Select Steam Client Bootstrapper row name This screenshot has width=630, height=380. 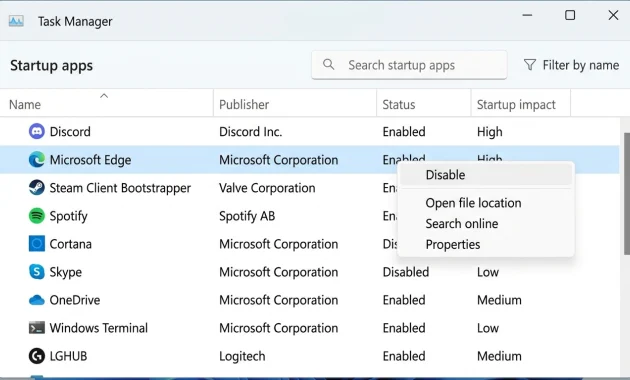click(x=120, y=188)
